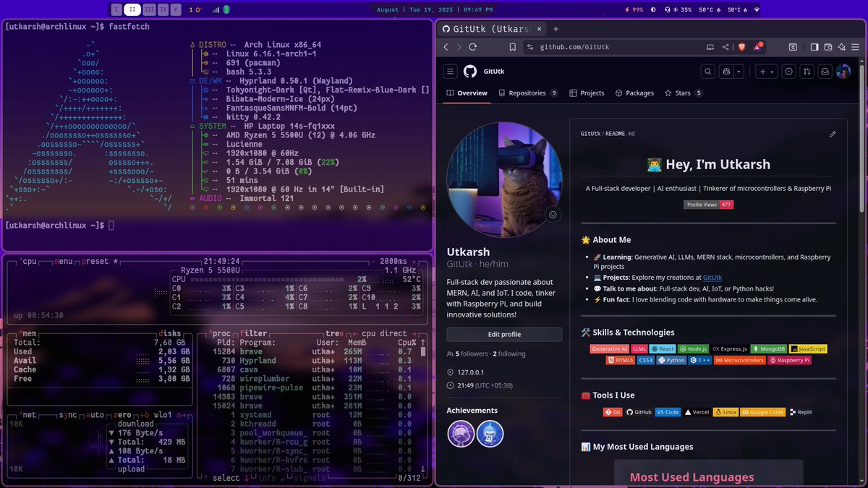Open README.md breadcrumb link
Screen dimensions: 868x488
(619, 134)
